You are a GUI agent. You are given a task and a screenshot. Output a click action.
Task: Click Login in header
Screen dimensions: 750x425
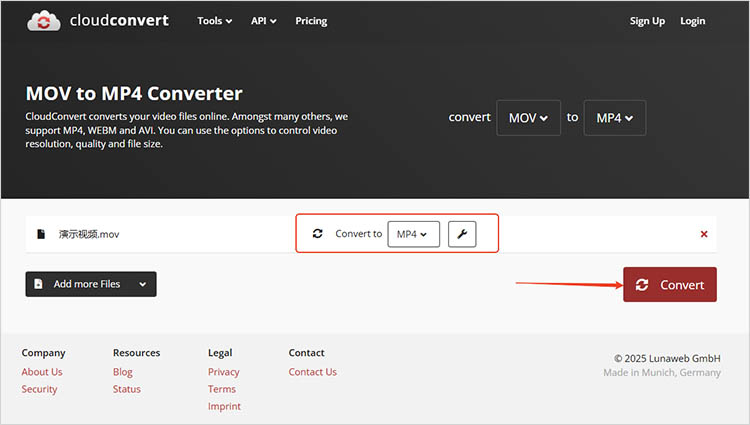click(692, 21)
